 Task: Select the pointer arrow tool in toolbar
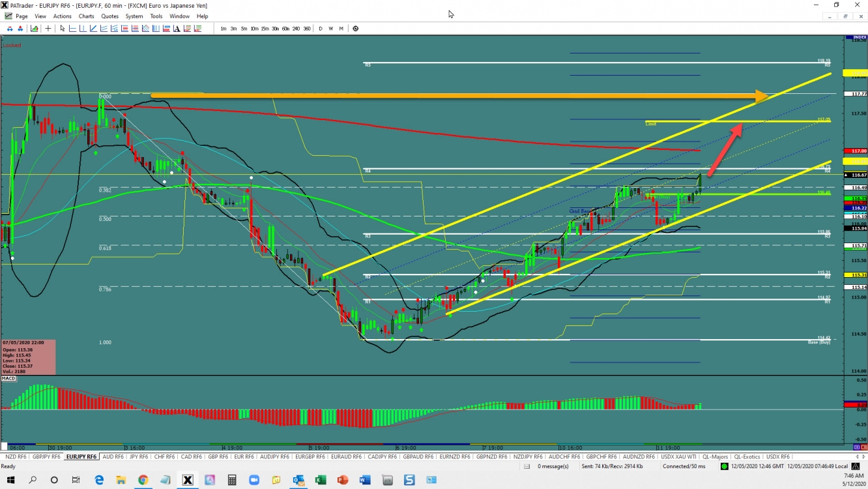pyautogui.click(x=63, y=29)
